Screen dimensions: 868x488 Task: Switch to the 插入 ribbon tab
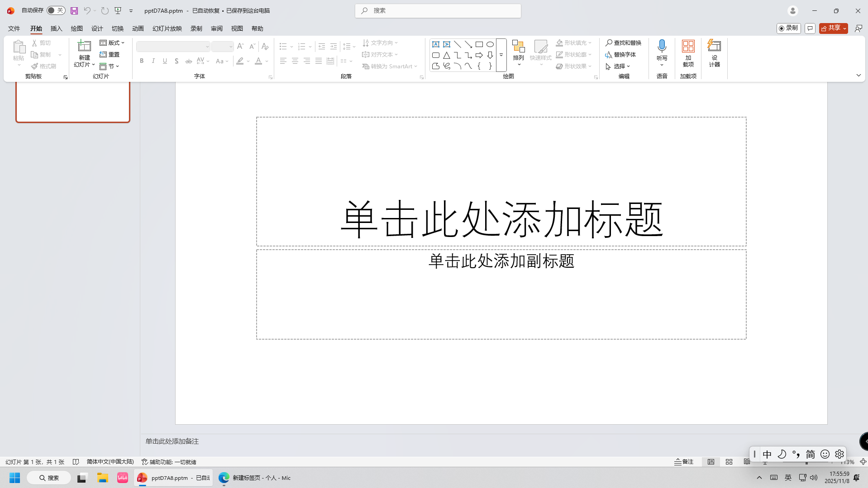coord(56,28)
